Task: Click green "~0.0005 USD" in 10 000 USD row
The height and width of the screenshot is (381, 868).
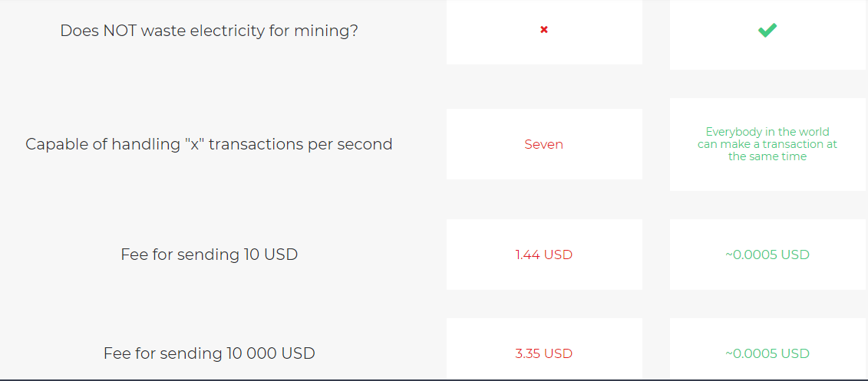Action: [x=767, y=353]
